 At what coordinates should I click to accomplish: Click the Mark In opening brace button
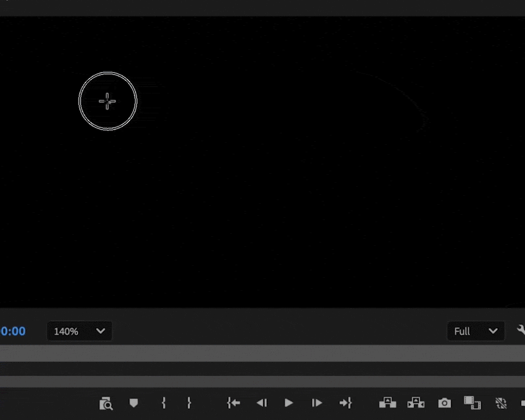pos(164,403)
